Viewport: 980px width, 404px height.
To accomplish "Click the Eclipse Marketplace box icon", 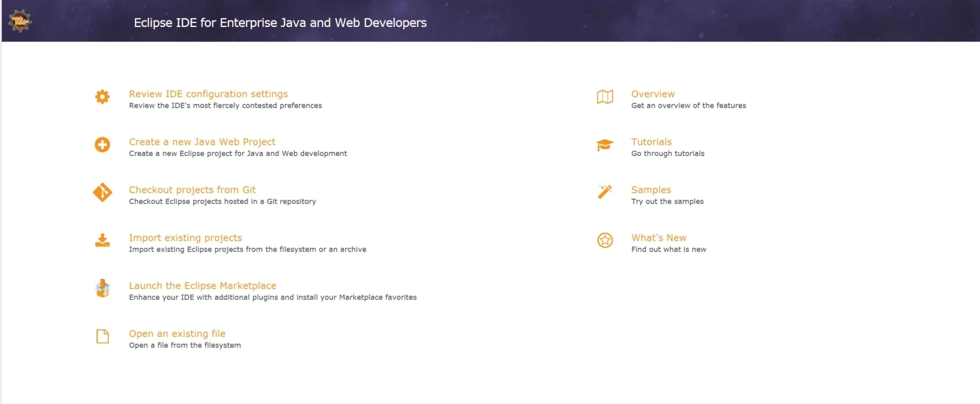I will tap(103, 288).
